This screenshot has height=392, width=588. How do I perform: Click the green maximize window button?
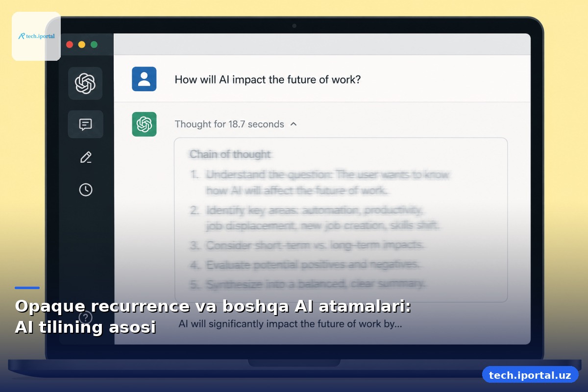(x=94, y=45)
